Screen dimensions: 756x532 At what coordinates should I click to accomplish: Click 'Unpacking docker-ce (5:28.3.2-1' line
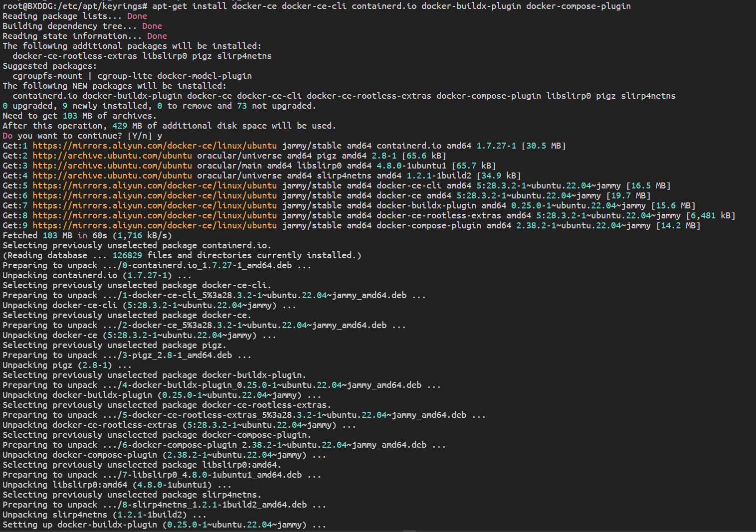pos(140,335)
